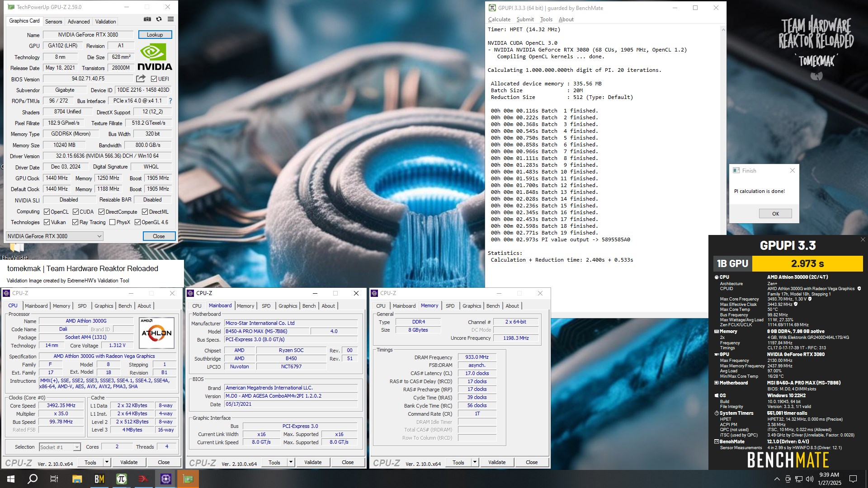This screenshot has height=488, width=868.
Task: Open Windows Start menu
Action: click(x=11, y=479)
